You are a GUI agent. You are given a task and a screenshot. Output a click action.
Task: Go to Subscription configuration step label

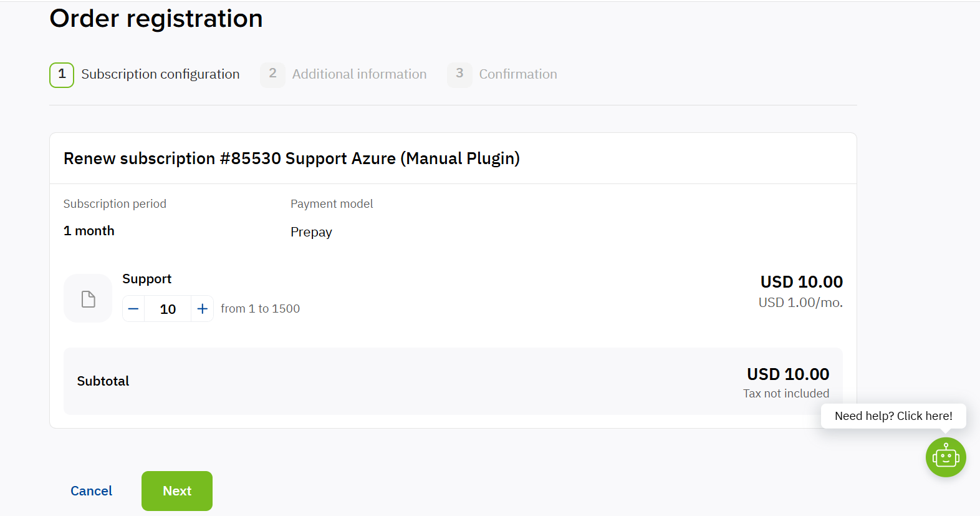[160, 74]
